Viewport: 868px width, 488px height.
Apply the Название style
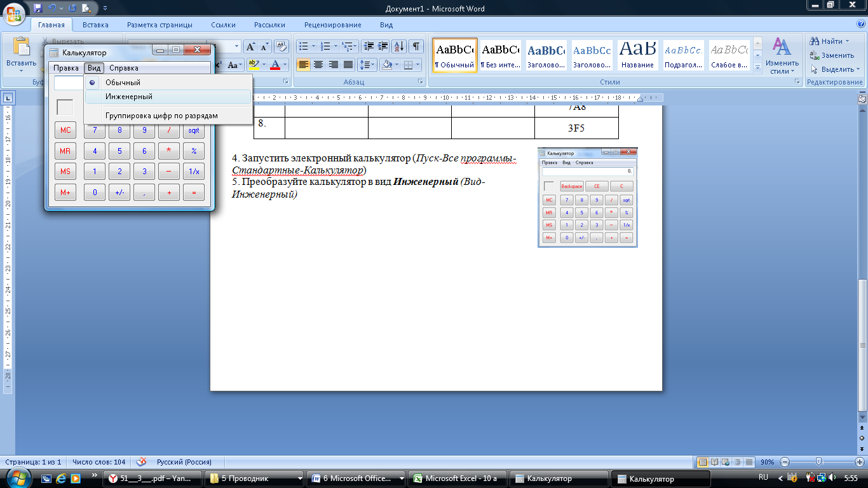637,56
